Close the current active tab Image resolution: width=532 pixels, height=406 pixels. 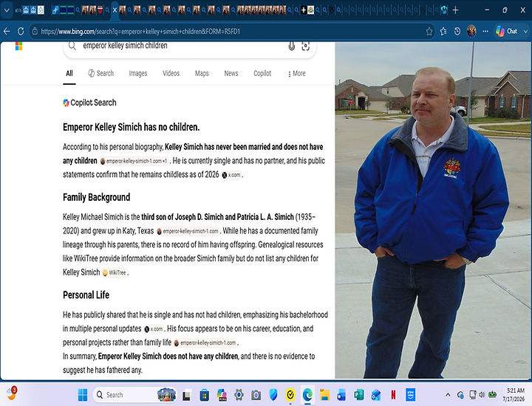pyautogui.click(x=115, y=10)
